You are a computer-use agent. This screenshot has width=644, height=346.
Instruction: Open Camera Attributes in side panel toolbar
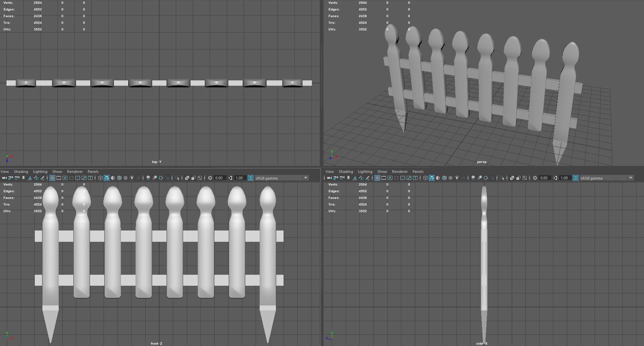click(342, 178)
